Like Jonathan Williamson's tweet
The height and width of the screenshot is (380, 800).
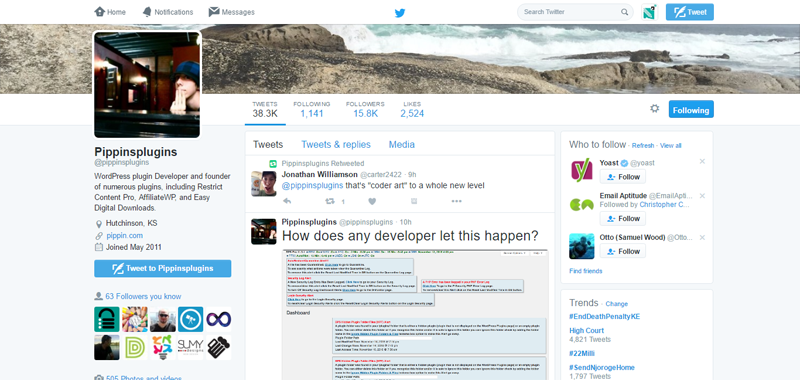click(372, 201)
